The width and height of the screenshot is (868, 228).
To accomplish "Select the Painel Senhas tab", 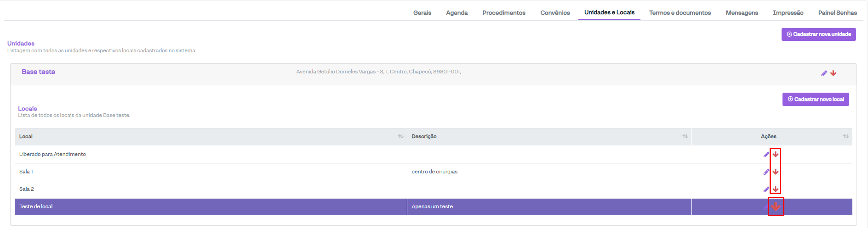I will coord(837,13).
